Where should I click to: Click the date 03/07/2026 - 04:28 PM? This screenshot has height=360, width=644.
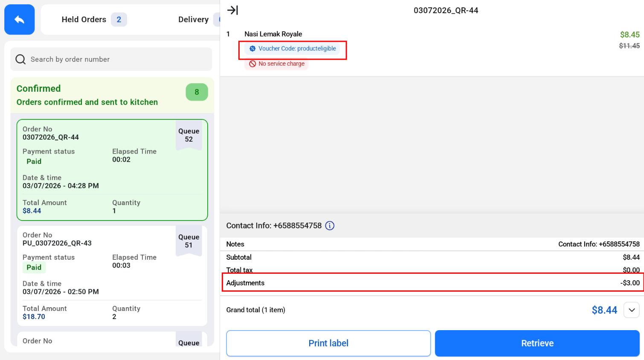pyautogui.click(x=61, y=186)
